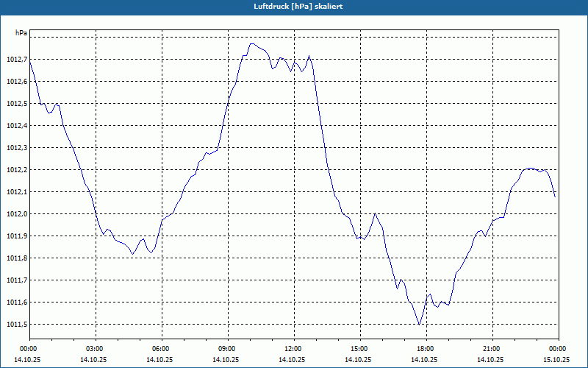This screenshot has height=368, width=588.
Task: Select the 1012,7 y-axis label
Action: click(17, 60)
